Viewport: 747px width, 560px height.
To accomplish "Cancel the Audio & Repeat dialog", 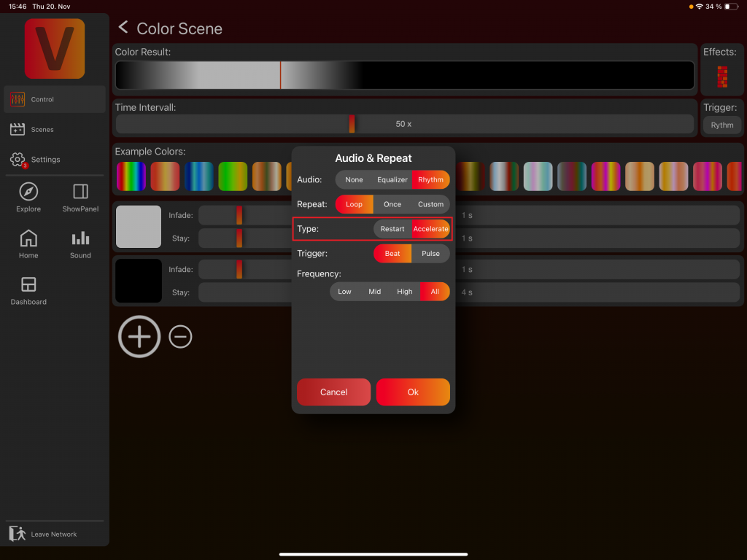I will coord(333,392).
